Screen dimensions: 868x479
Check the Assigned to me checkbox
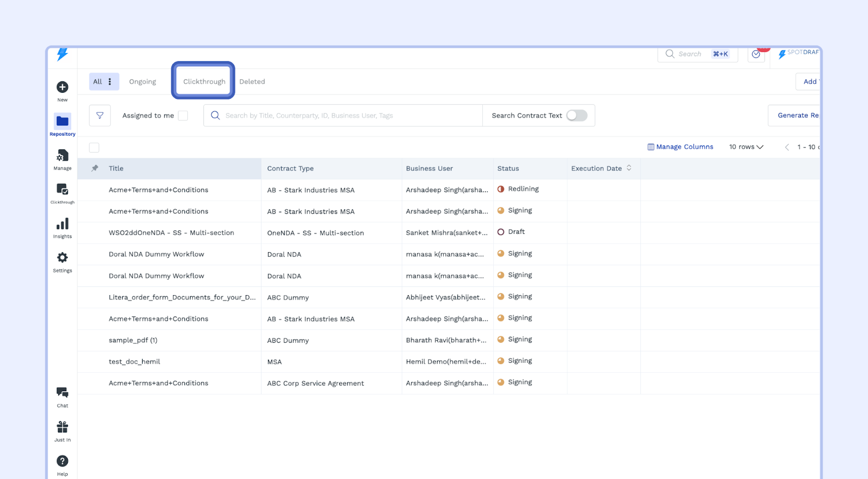pyautogui.click(x=183, y=116)
